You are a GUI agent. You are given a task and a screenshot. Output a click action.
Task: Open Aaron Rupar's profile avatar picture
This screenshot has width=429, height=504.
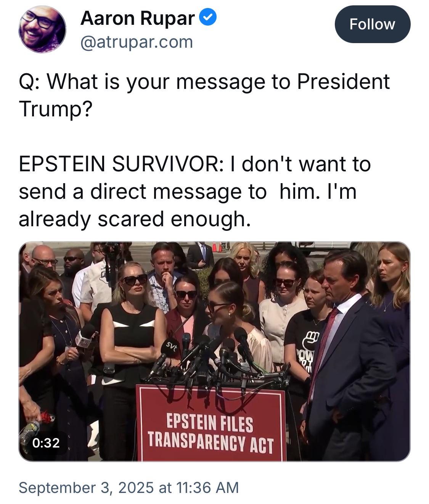[x=42, y=29]
